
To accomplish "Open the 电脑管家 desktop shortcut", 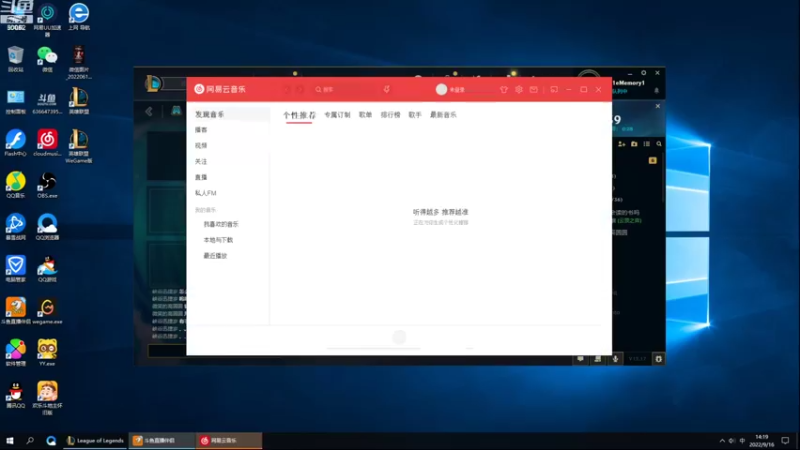I will click(16, 269).
